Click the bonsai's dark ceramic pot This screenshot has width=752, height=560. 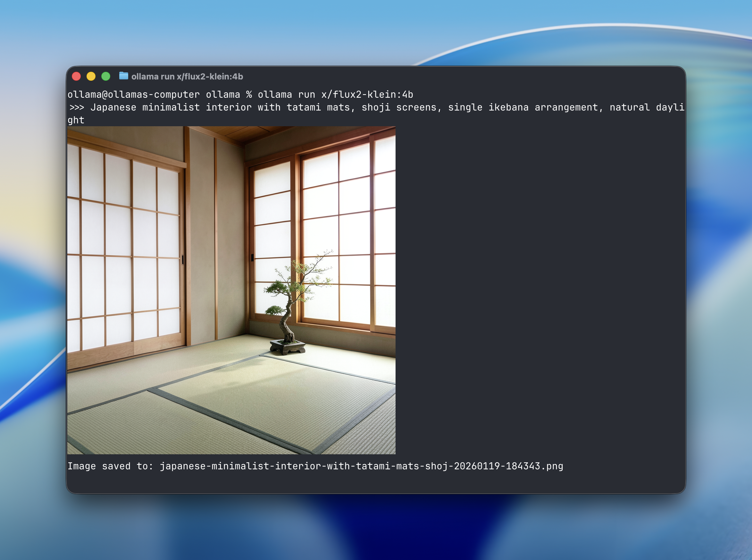(288, 348)
